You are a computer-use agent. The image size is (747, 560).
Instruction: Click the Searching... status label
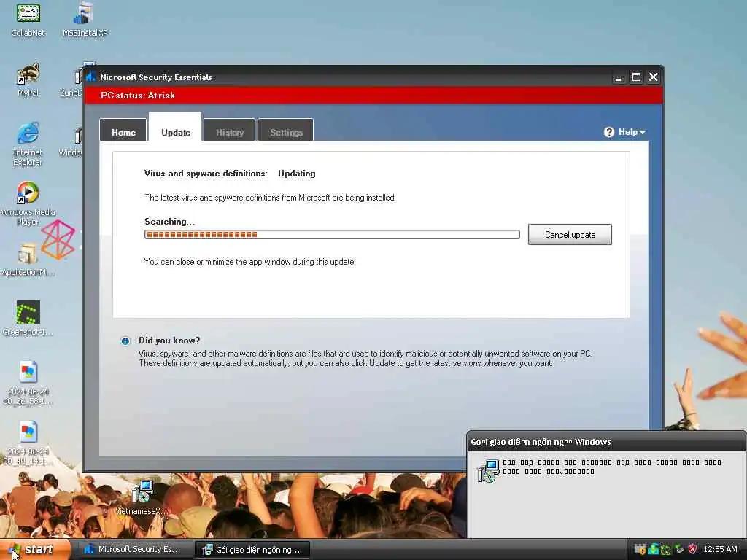(x=169, y=222)
